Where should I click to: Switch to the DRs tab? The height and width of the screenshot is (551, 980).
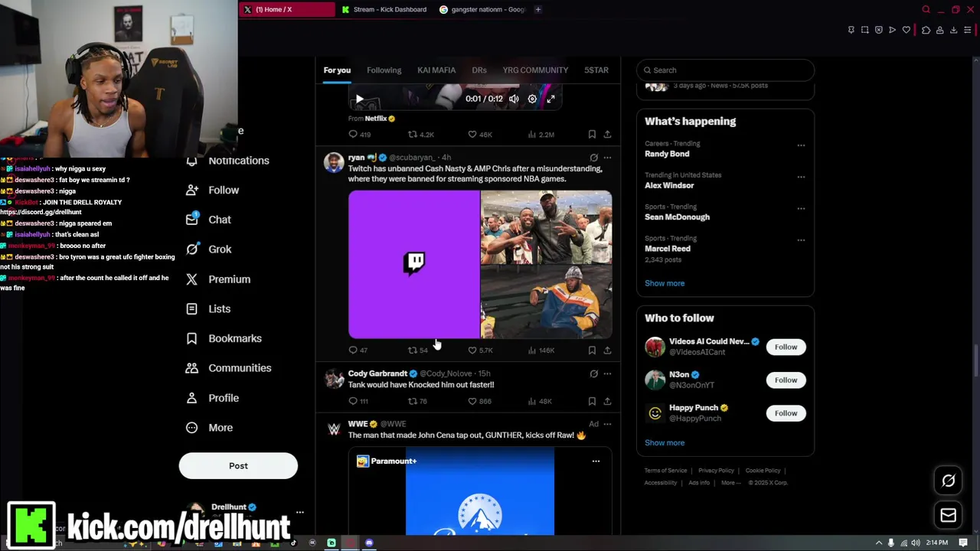point(479,70)
